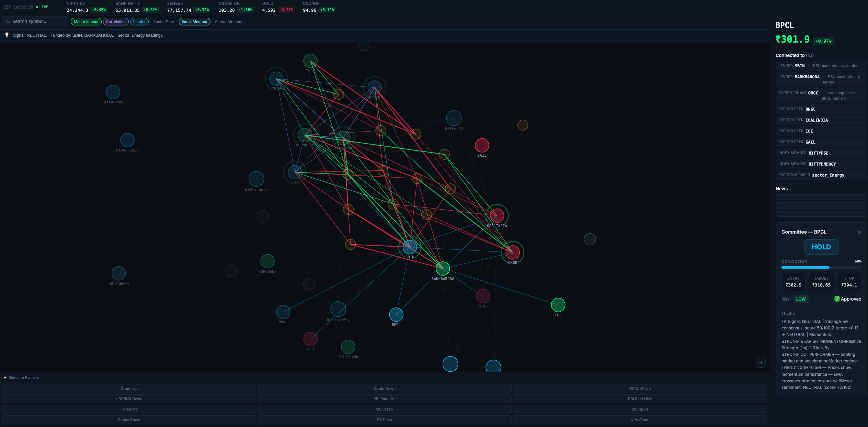Select the Nifty 50 index node
The width and height of the screenshot is (868, 427).
point(454,118)
